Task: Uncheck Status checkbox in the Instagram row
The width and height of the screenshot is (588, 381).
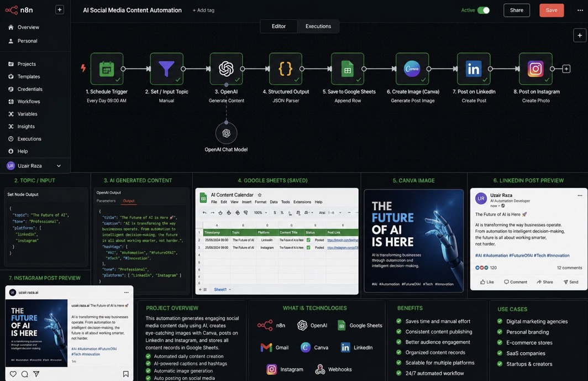Action: (x=308, y=247)
